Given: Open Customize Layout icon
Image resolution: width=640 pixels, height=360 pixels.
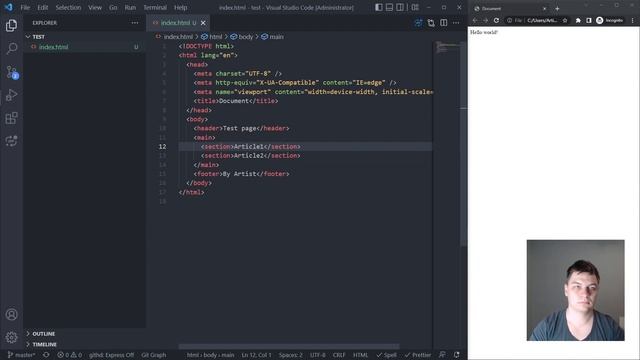Looking at the screenshot, I should [415, 7].
